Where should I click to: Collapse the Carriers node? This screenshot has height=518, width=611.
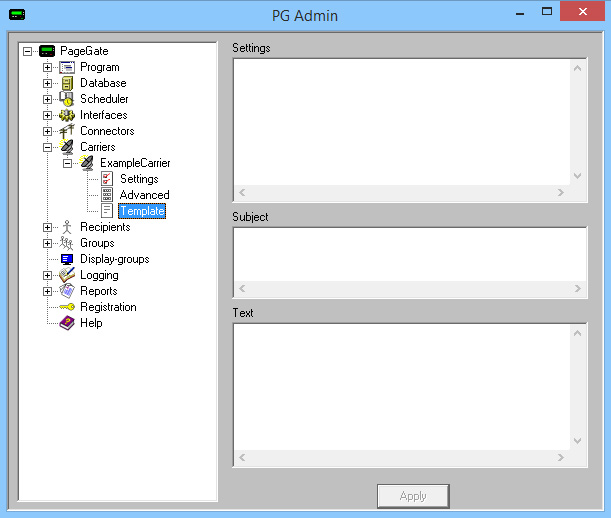pyautogui.click(x=47, y=147)
